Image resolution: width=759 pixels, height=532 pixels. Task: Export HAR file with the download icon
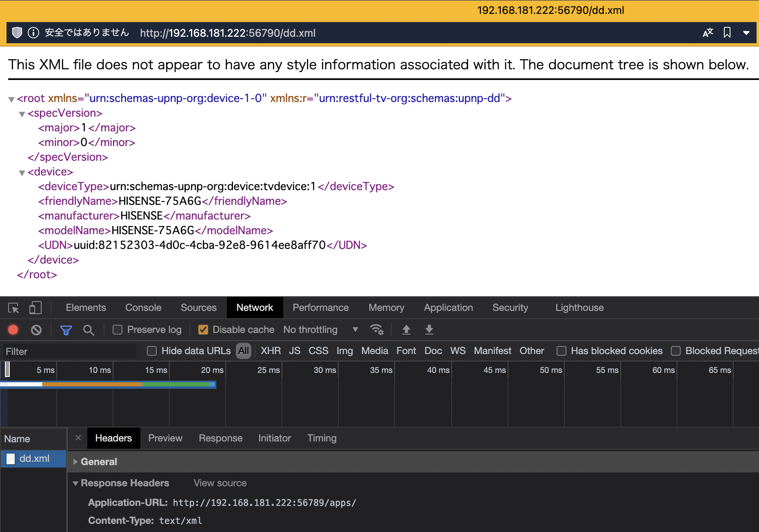tap(429, 330)
